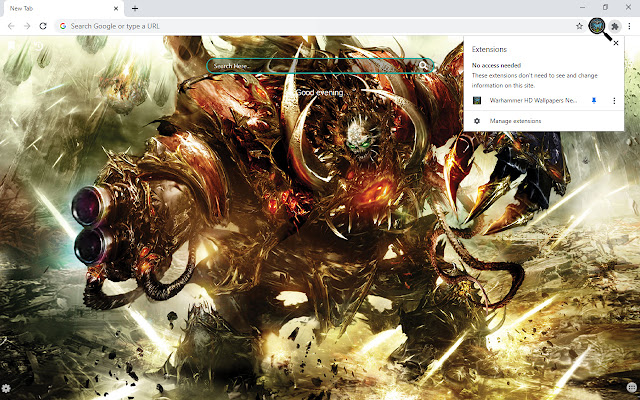The height and width of the screenshot is (400, 640).
Task: Open a new browser tab with plus
Action: [x=135, y=8]
